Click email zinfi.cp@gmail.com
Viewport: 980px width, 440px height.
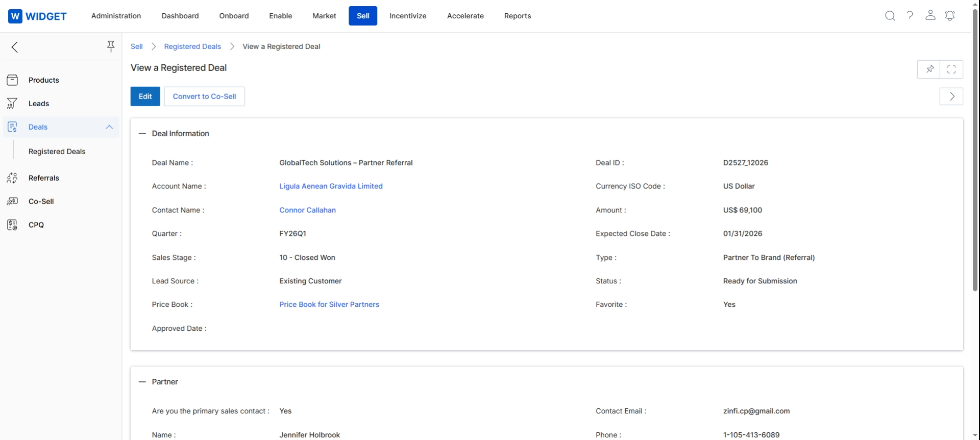pos(756,411)
